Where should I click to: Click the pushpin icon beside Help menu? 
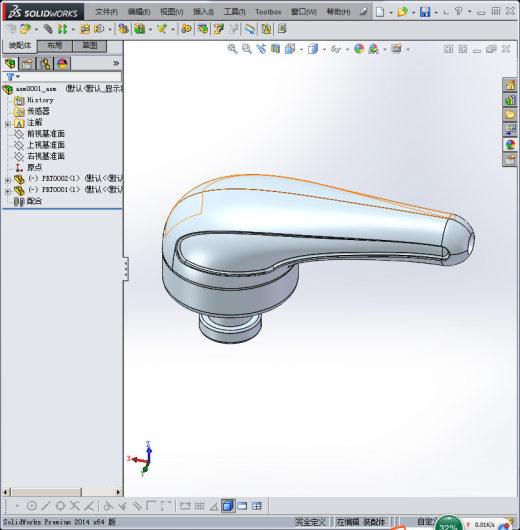coord(363,12)
